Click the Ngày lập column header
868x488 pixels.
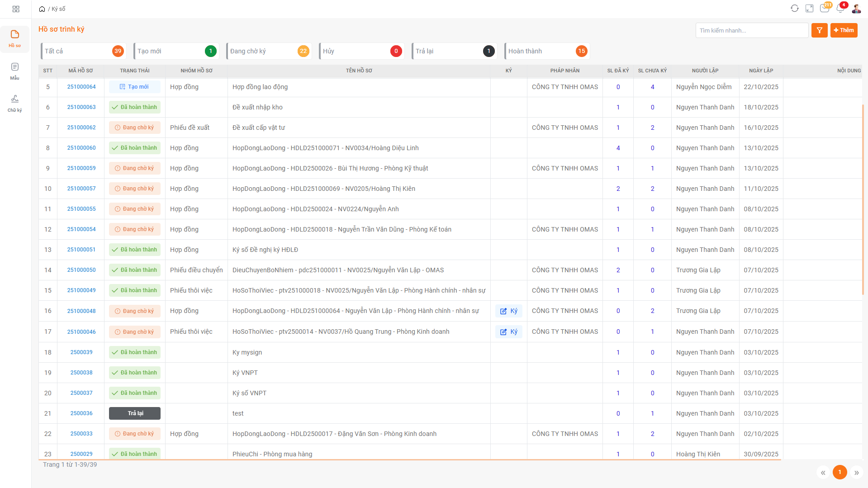coord(761,71)
